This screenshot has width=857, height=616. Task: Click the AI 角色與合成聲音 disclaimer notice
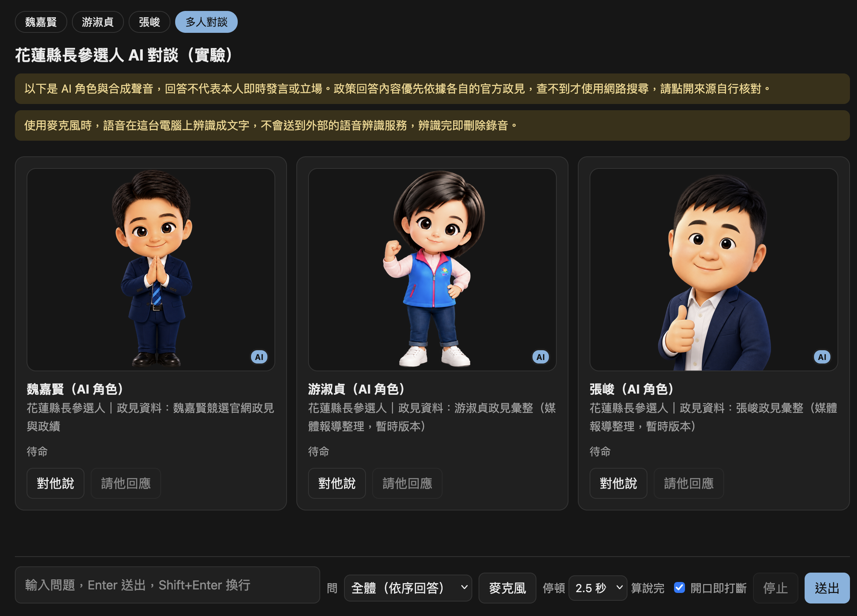tap(432, 89)
